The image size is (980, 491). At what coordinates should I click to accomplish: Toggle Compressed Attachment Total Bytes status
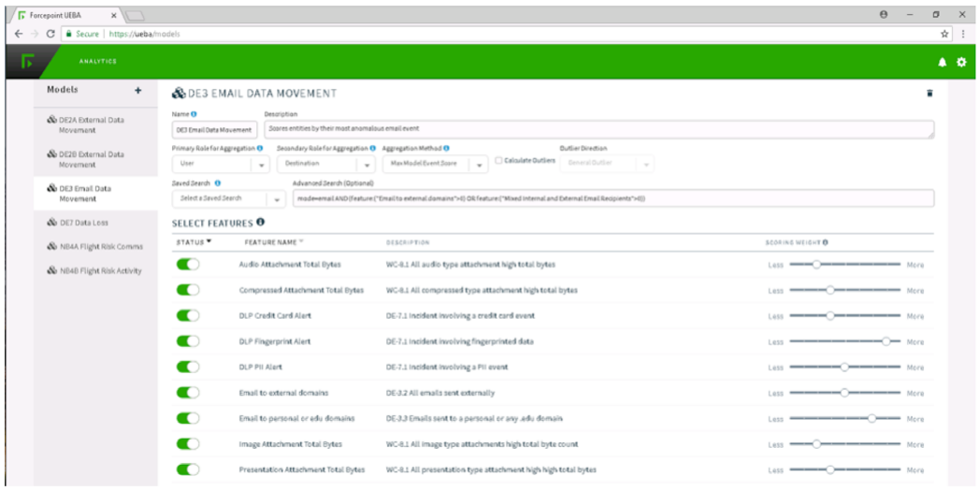[x=188, y=290]
